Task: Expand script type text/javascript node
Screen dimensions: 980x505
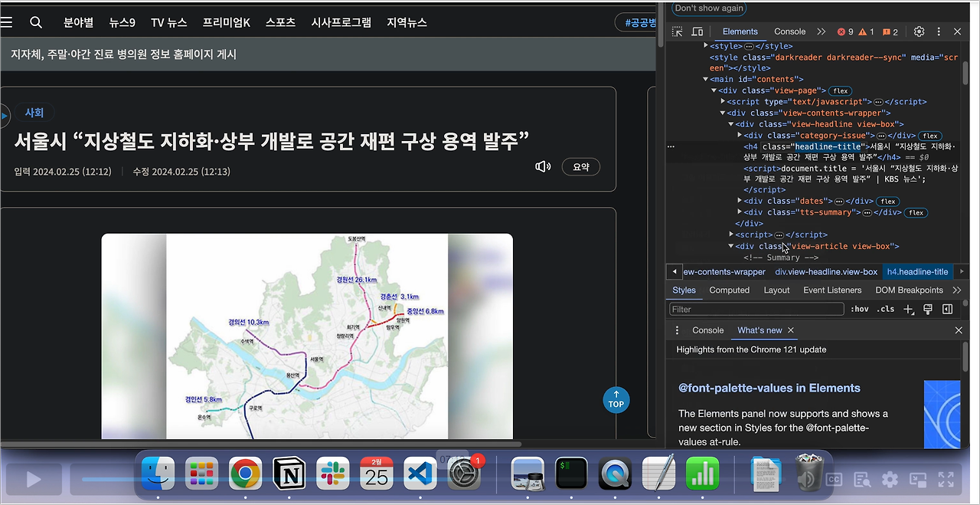Action: [723, 101]
